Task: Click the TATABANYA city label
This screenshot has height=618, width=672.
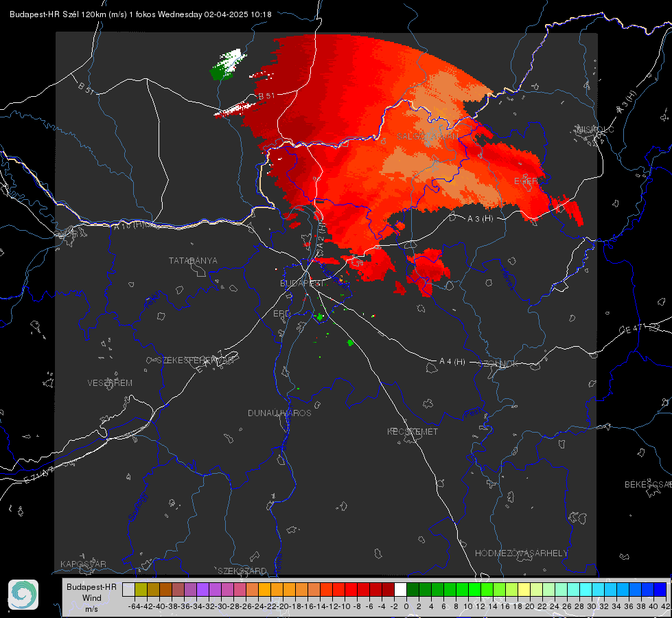Action: pos(193,261)
